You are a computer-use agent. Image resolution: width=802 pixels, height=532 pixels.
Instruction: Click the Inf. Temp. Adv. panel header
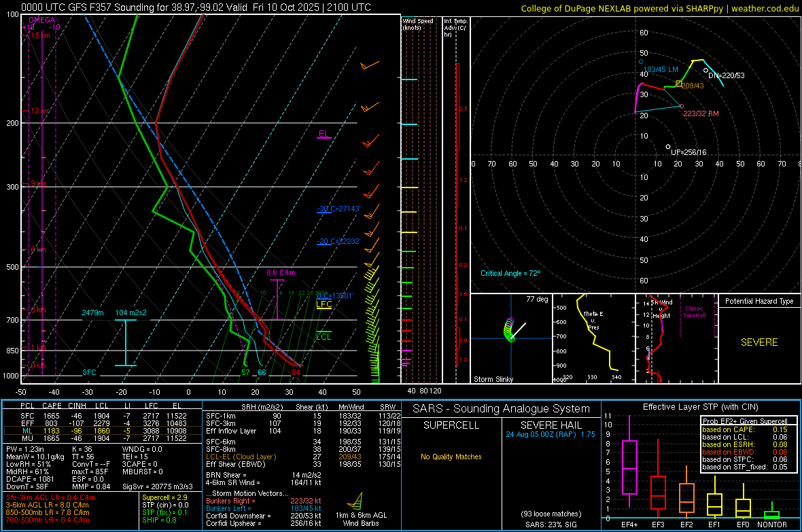[455, 28]
